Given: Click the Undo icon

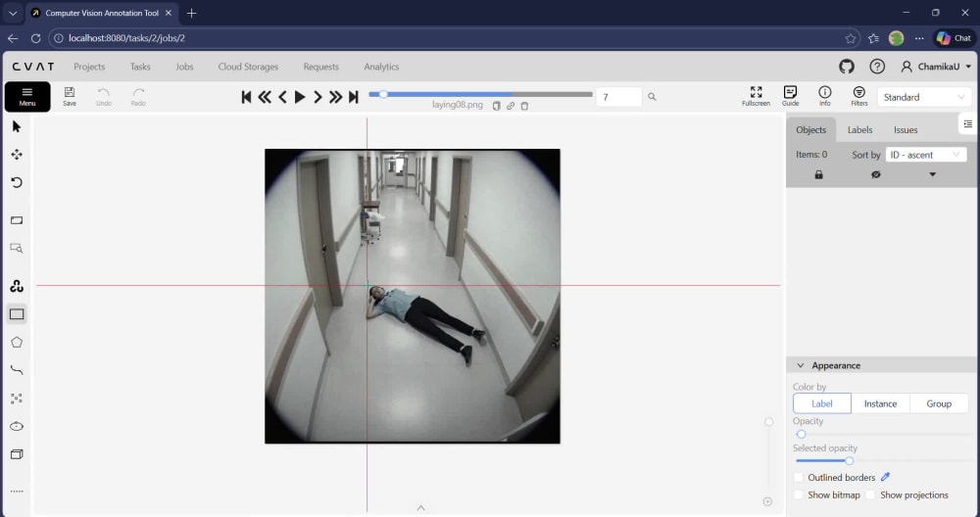Looking at the screenshot, I should pyautogui.click(x=104, y=97).
